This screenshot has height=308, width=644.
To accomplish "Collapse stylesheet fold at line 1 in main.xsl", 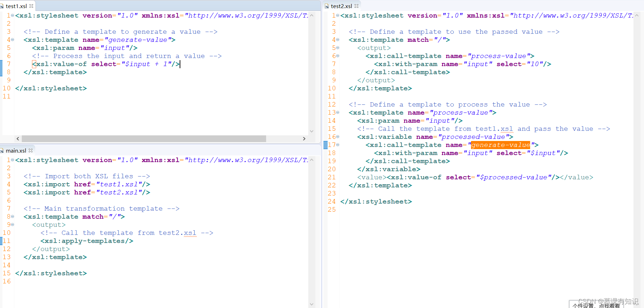I will coord(13,160).
